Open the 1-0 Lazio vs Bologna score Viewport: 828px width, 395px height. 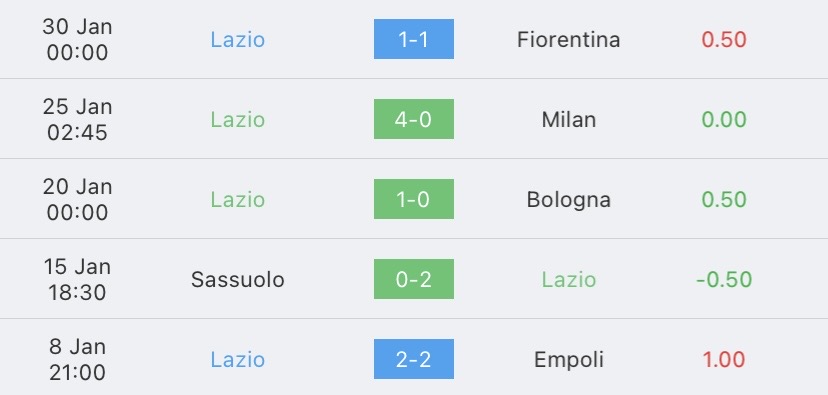click(x=413, y=199)
